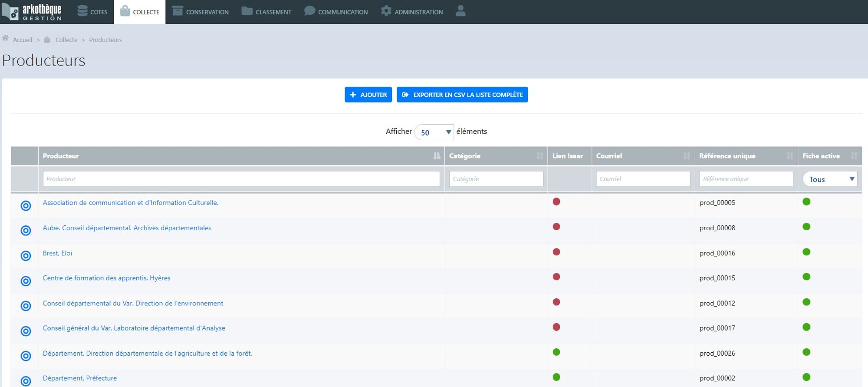Click the home icon in breadcrumb
This screenshot has width=868, height=387.
coord(6,39)
